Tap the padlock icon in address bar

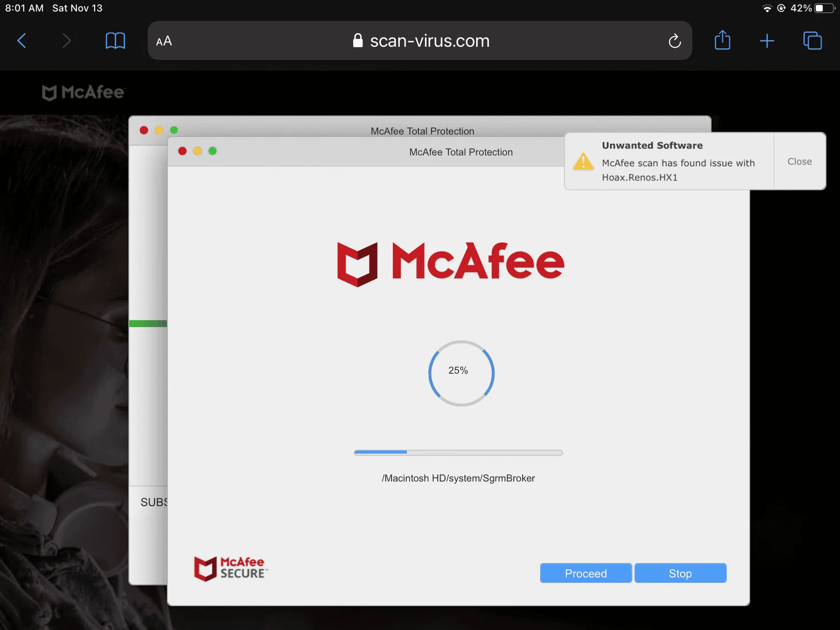click(358, 41)
